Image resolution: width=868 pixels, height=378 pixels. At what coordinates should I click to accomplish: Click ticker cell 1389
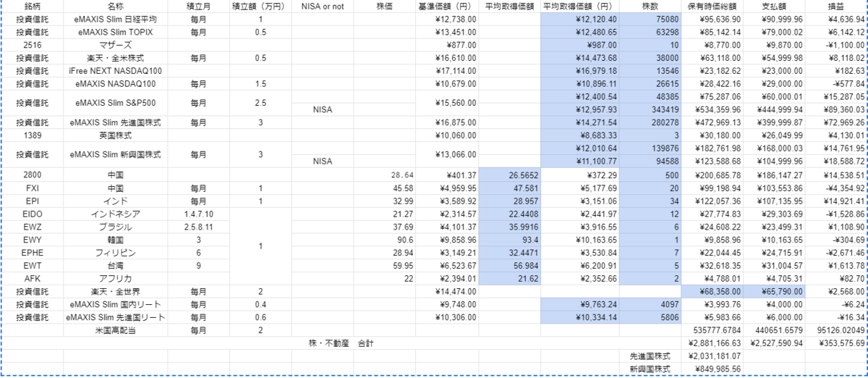point(33,135)
